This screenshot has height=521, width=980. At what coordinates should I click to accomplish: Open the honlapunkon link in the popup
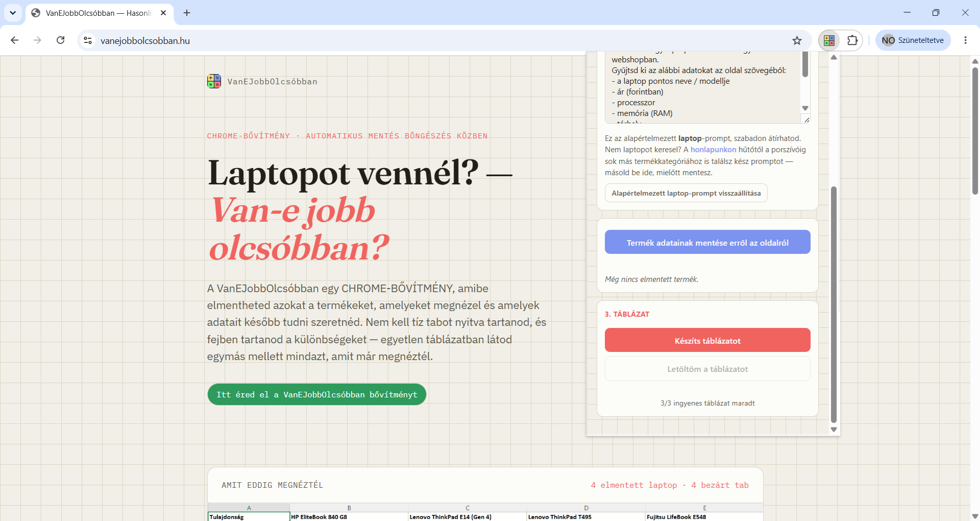click(x=713, y=150)
